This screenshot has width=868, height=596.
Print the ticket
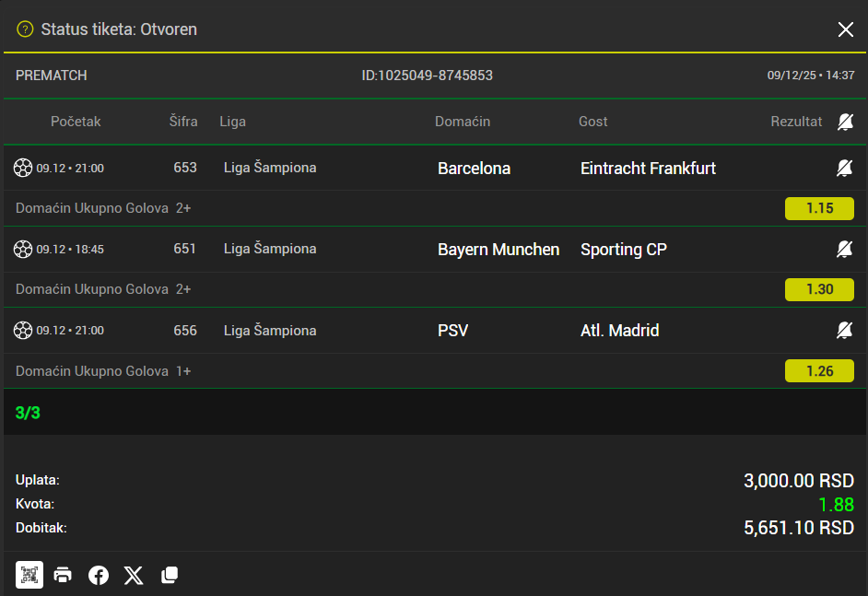pyautogui.click(x=63, y=575)
